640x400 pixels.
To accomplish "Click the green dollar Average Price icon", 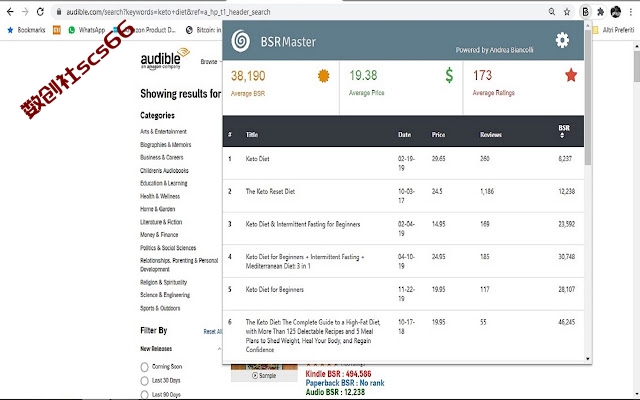I will (449, 75).
